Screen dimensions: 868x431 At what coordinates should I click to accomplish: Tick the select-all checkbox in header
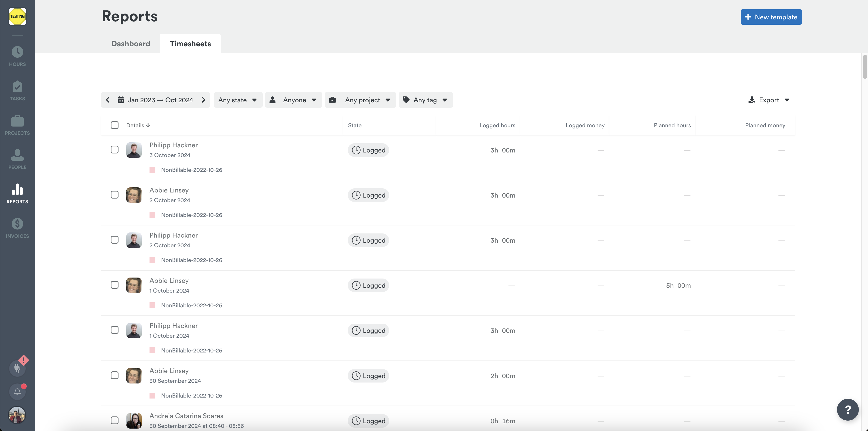coord(115,125)
